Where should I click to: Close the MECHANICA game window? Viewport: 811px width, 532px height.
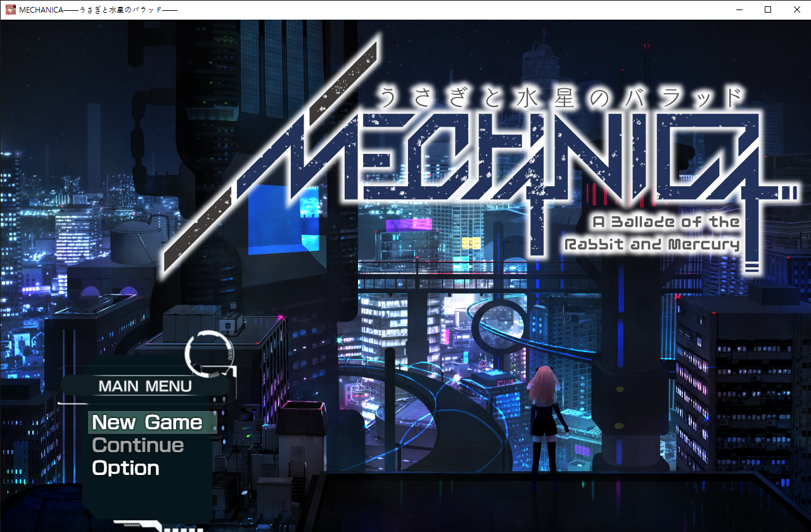796,9
